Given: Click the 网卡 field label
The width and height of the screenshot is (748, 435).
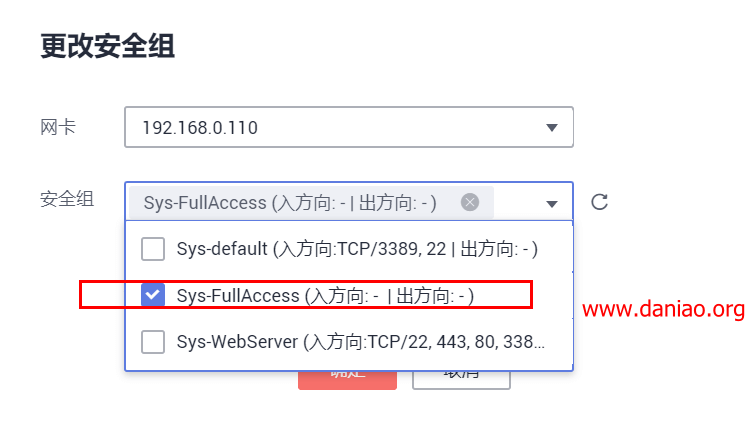Looking at the screenshot, I should tap(58, 127).
